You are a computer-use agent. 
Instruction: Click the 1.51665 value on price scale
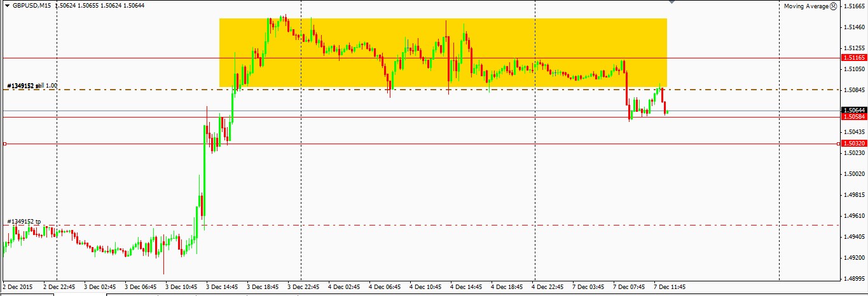tap(854, 6)
